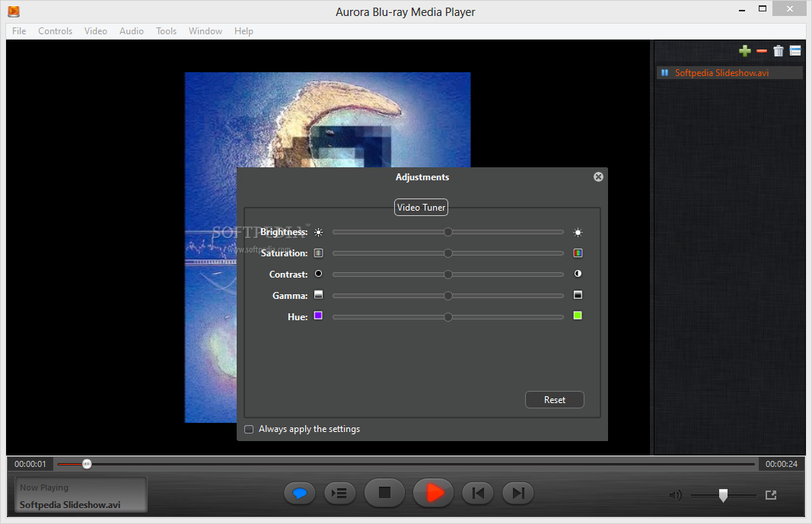Image resolution: width=812 pixels, height=524 pixels.
Task: Click the Reset button
Action: [555, 400]
